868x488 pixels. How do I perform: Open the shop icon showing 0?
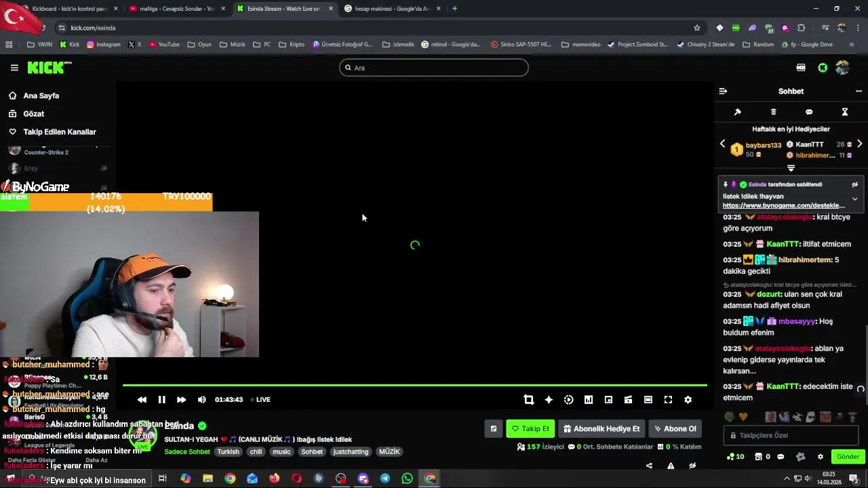[763, 457]
